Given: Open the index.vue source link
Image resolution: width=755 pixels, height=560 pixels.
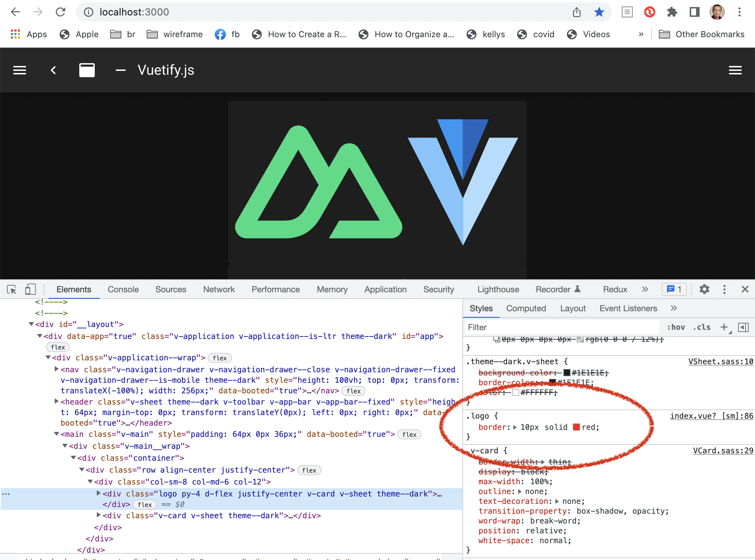Looking at the screenshot, I should (712, 416).
